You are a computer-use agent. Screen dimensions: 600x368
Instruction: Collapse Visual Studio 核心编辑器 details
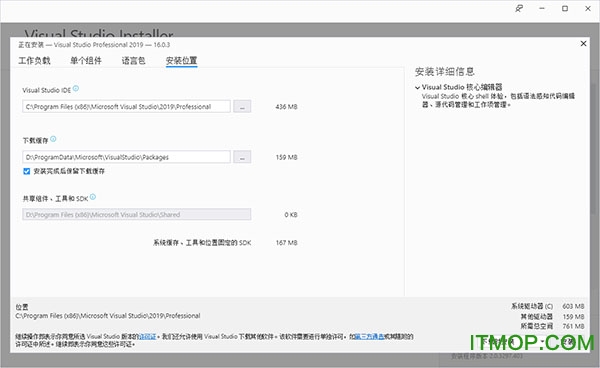tap(417, 88)
